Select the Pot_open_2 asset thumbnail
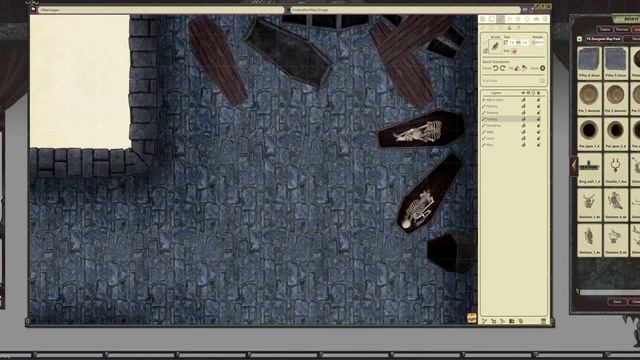 point(616,133)
